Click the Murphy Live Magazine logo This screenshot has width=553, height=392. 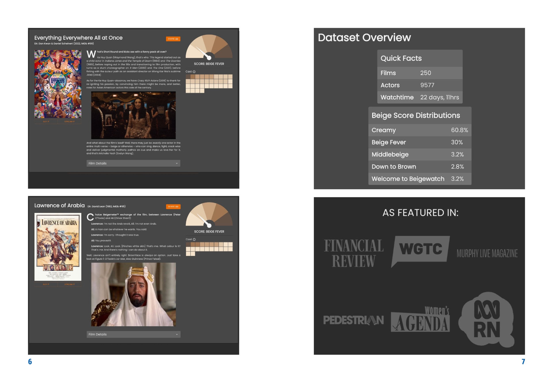[x=487, y=253]
